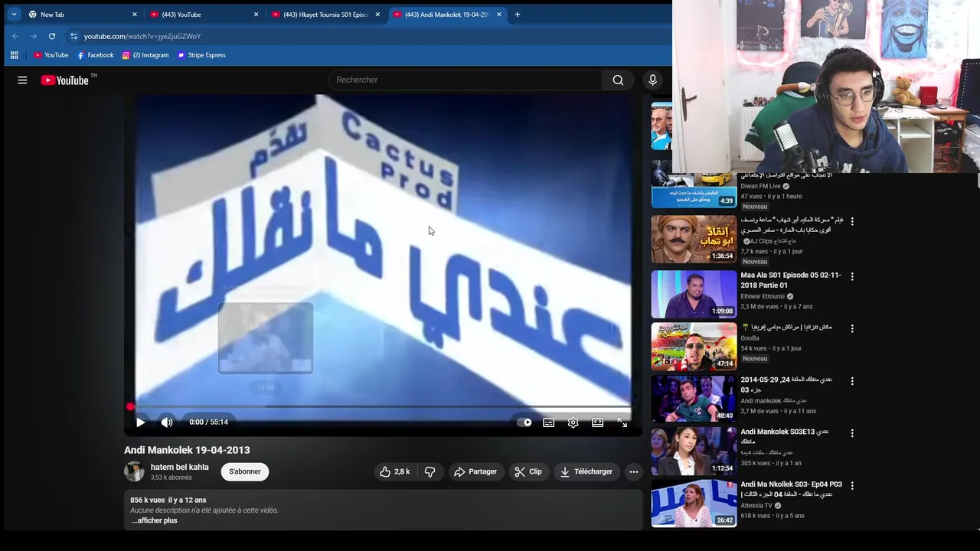Image resolution: width=980 pixels, height=551 pixels.
Task: Open the GooBa 47:14 video thumbnail
Action: point(694,346)
